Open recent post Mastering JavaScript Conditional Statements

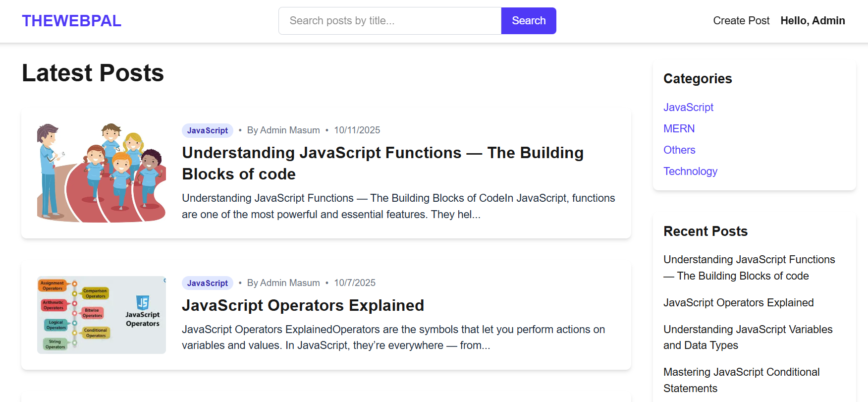(x=741, y=380)
